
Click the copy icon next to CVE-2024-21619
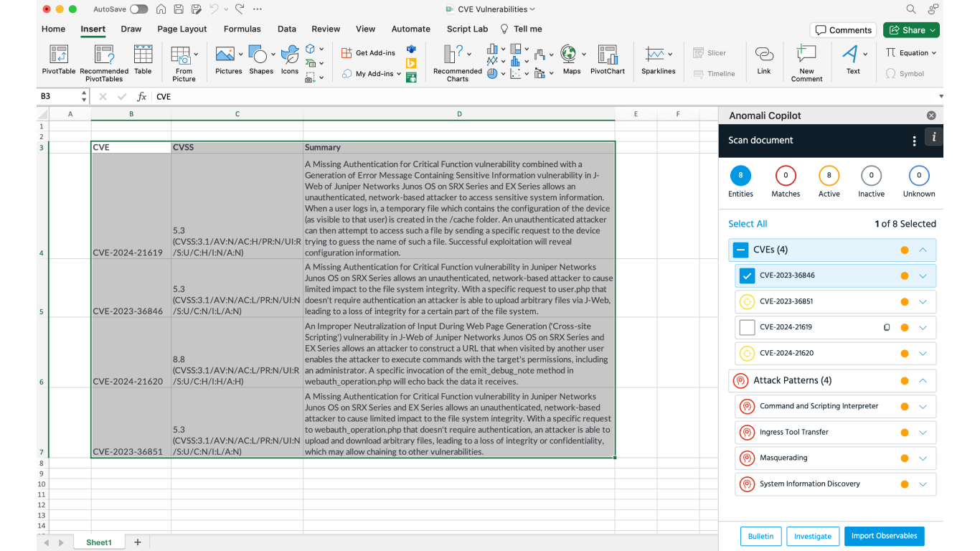[887, 327]
